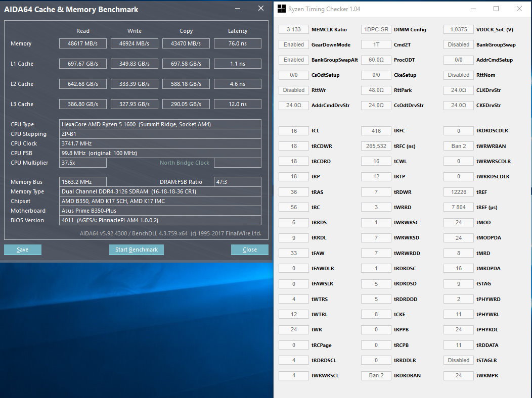Click the tRAS value 36
This screenshot has height=398, width=532.
pos(294,192)
